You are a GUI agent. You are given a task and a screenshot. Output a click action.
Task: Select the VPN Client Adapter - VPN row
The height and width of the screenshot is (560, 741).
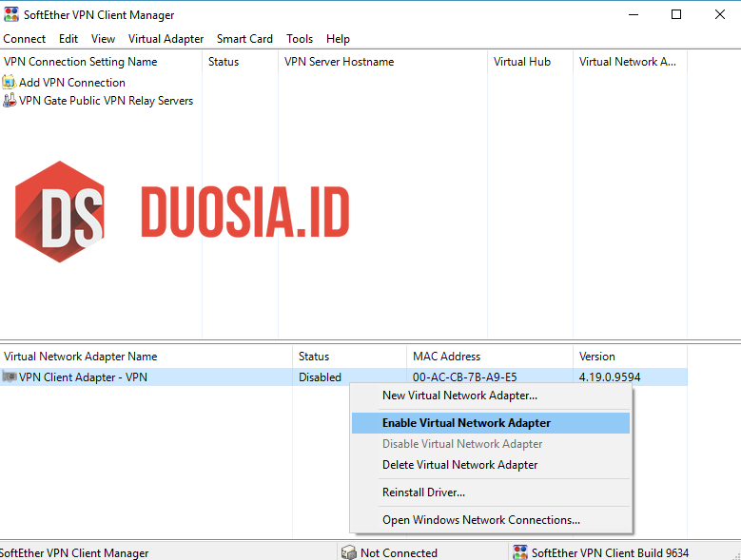tap(343, 377)
